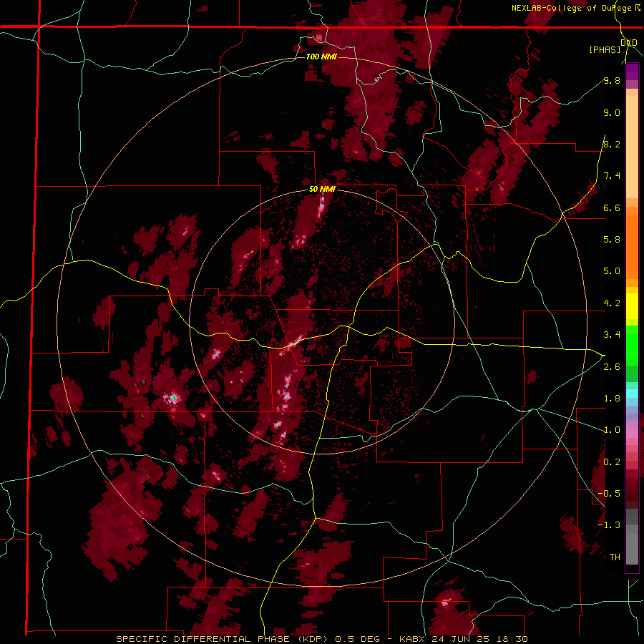Click the 1.0 value on color scale
Viewport: 644px width, 644px height.
[612, 430]
